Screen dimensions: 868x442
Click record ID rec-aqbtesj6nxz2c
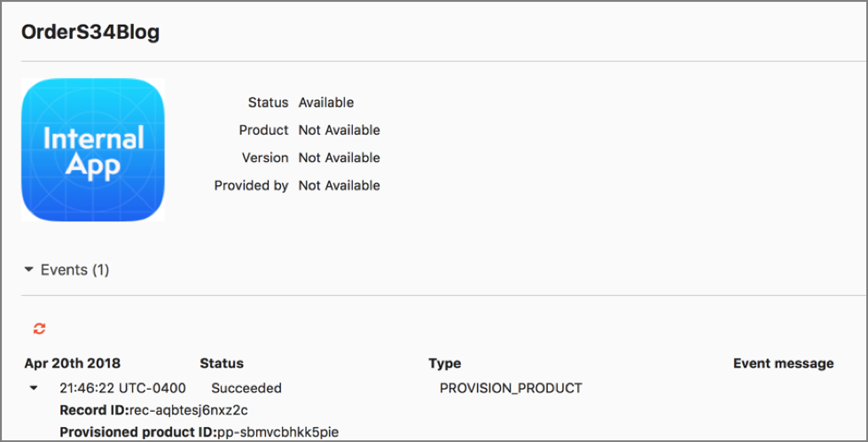(188, 410)
